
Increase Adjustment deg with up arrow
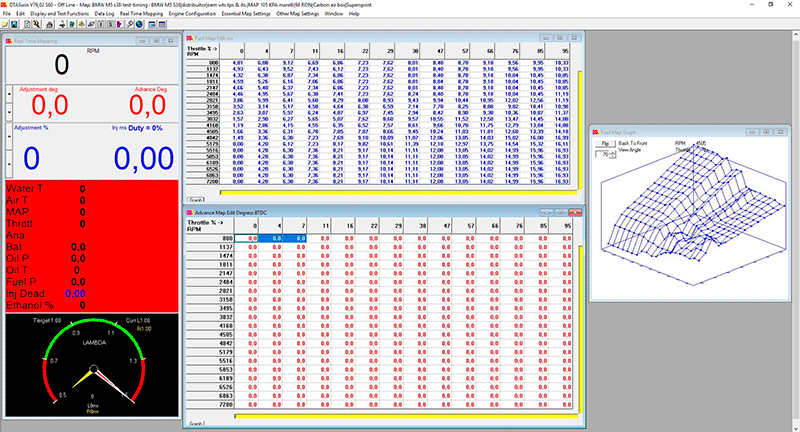click(x=9, y=94)
